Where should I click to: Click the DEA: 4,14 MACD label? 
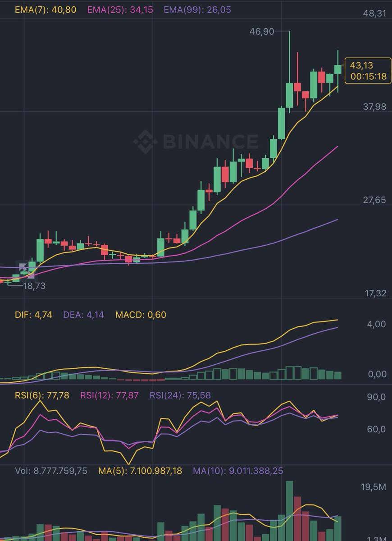[83, 315]
